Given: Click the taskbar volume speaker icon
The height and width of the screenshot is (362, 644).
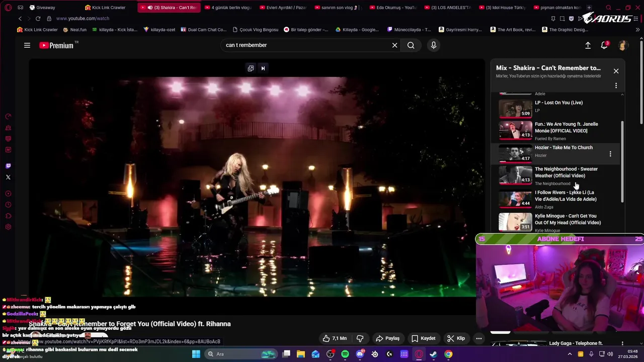Looking at the screenshot, I should click(x=610, y=354).
